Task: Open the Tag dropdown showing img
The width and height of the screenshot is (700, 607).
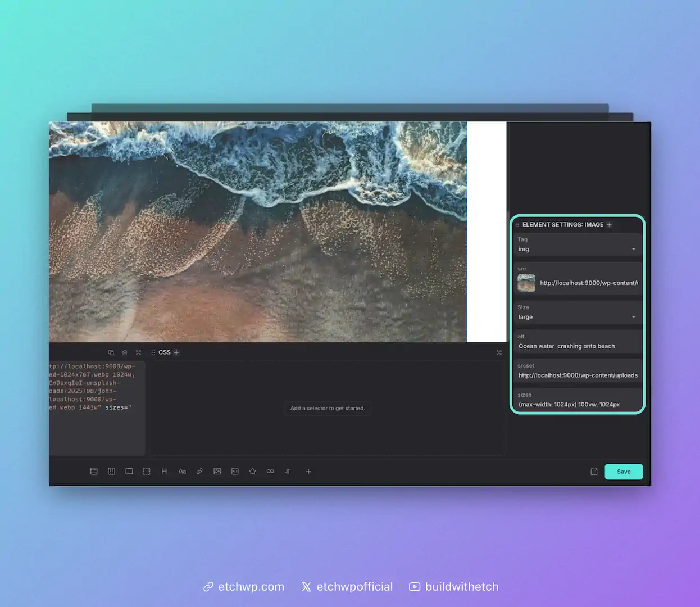Action: pos(577,249)
